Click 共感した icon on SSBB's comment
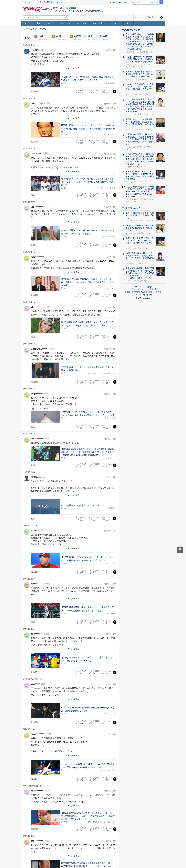 pos(77,572)
